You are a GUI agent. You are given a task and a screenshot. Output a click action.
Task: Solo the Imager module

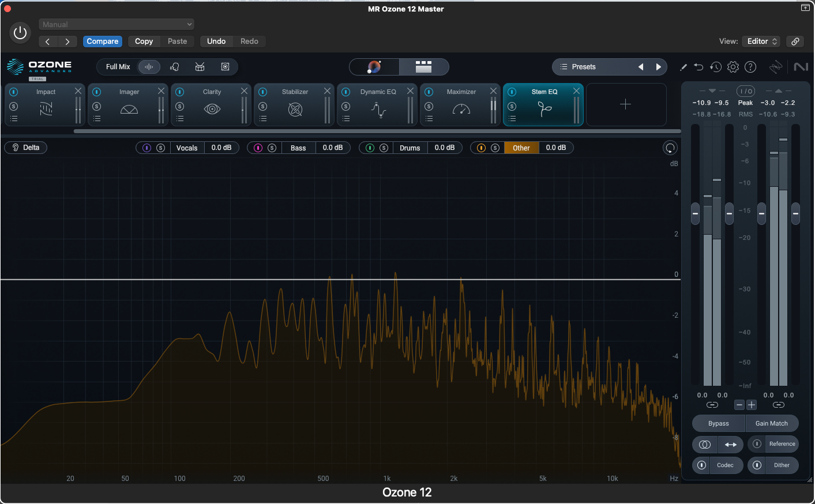(96, 106)
